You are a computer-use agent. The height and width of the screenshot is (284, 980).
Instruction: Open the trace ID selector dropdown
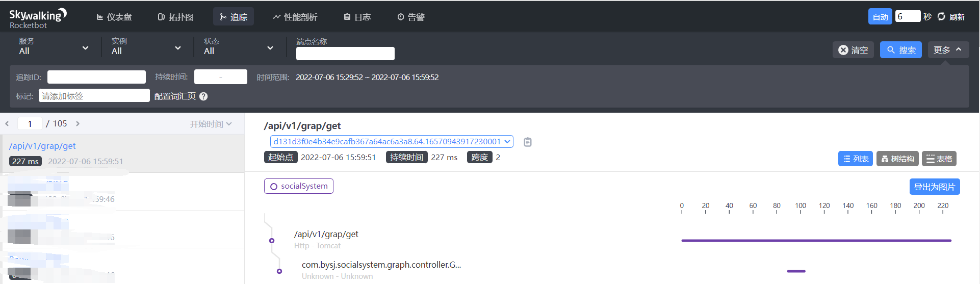click(x=392, y=141)
